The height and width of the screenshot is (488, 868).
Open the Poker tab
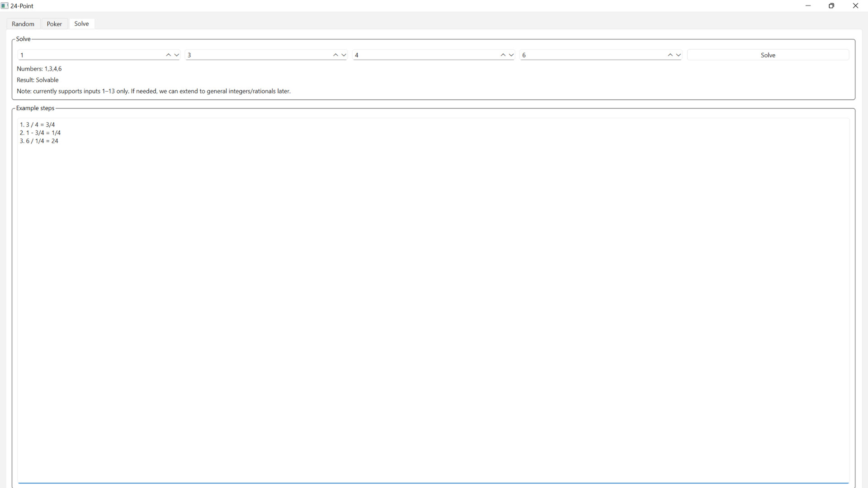click(54, 24)
